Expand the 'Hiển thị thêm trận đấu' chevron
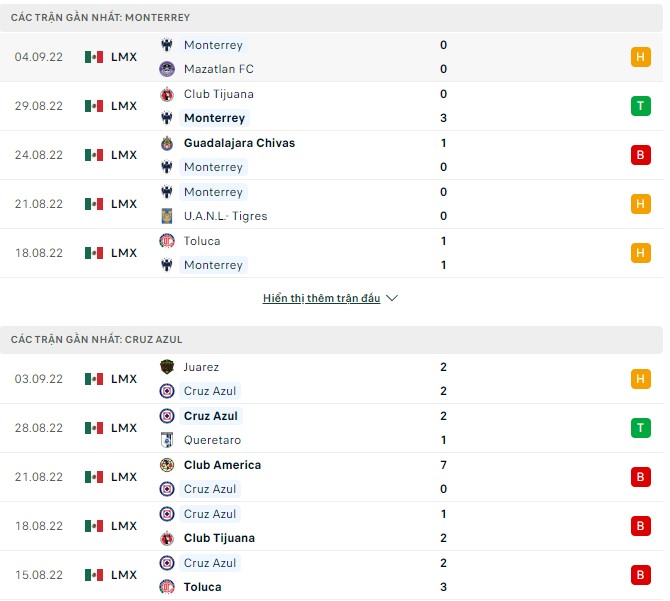The image size is (670, 601). pos(392,298)
